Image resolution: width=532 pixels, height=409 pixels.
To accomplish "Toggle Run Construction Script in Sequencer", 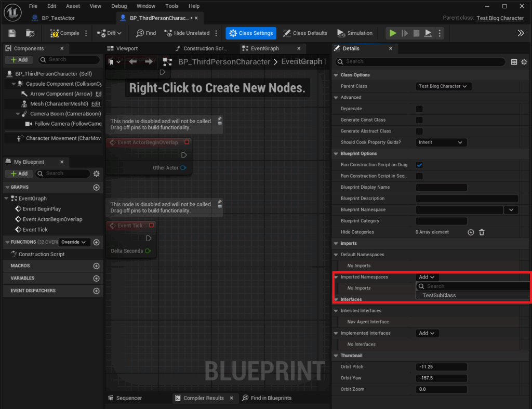I will click(x=419, y=176).
